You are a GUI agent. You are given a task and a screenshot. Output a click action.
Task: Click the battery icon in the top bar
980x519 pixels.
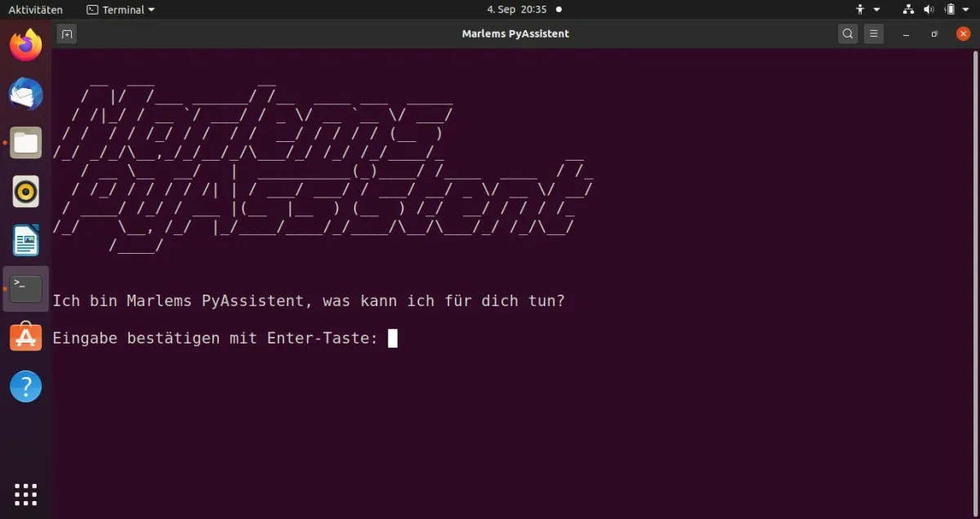tap(950, 10)
